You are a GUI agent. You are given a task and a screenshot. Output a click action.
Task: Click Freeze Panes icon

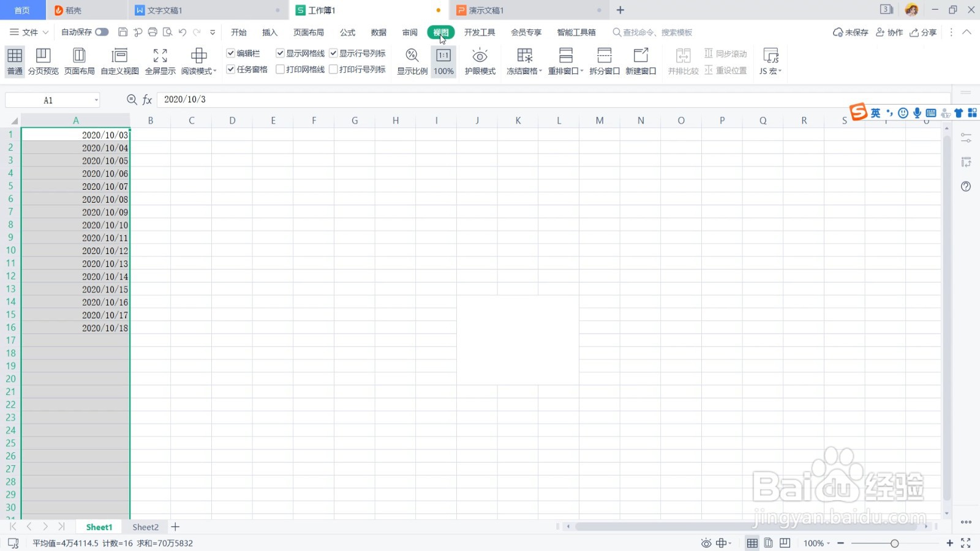coord(525,56)
